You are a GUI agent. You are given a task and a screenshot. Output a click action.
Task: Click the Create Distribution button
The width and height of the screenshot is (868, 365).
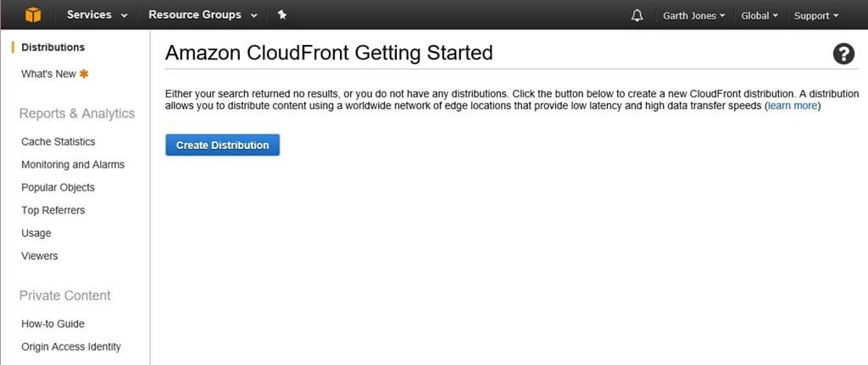pos(223,145)
